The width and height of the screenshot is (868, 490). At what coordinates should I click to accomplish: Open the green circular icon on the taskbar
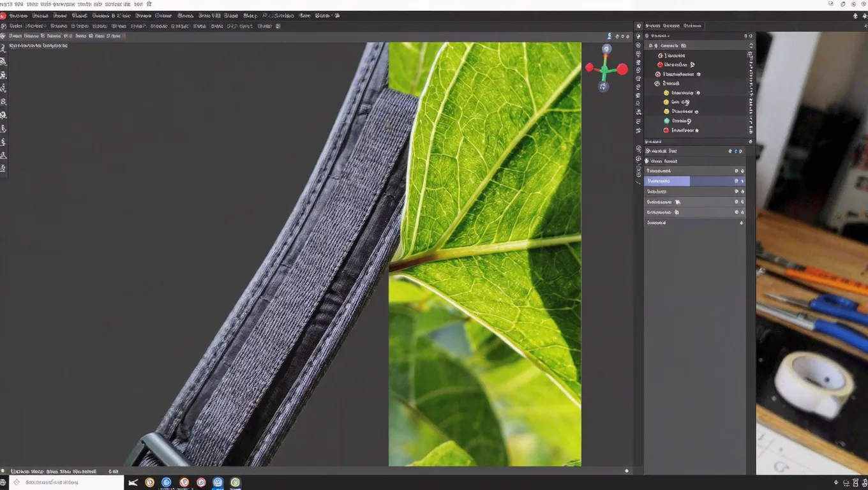pyautogui.click(x=236, y=482)
